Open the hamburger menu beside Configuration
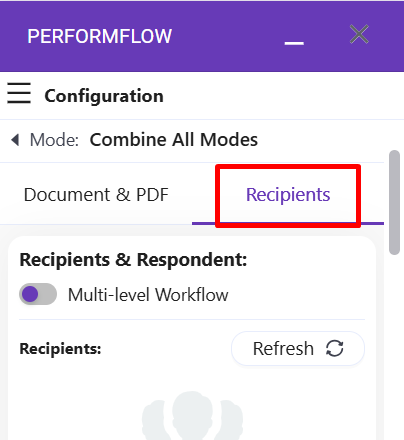 tap(19, 93)
